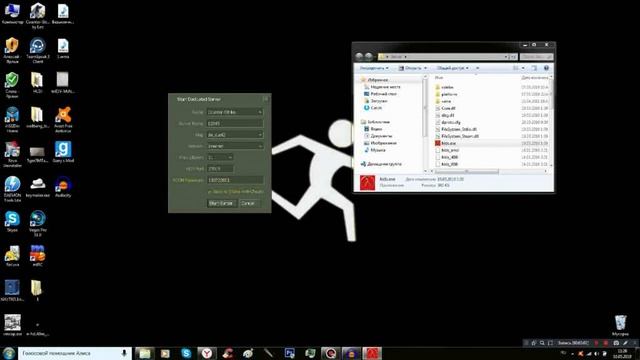The image size is (640, 360).
Task: Open the Упорядочить menu in Explorer
Action: (374, 68)
